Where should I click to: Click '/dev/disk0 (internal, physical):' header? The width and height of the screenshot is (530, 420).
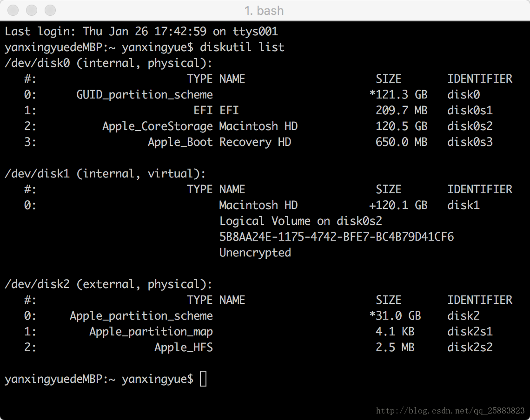108,63
